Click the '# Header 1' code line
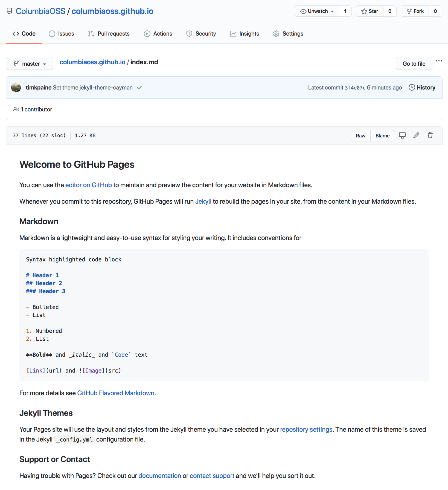 pyautogui.click(x=42, y=275)
